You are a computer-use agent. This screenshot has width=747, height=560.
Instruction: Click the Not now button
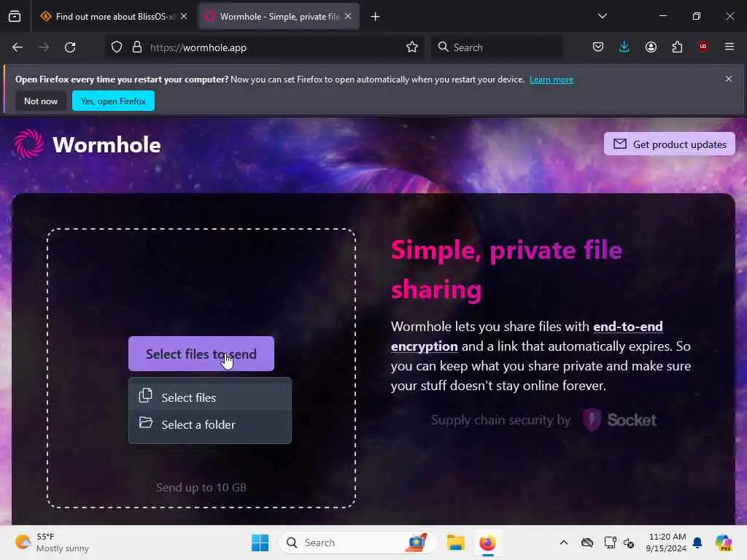tap(41, 101)
